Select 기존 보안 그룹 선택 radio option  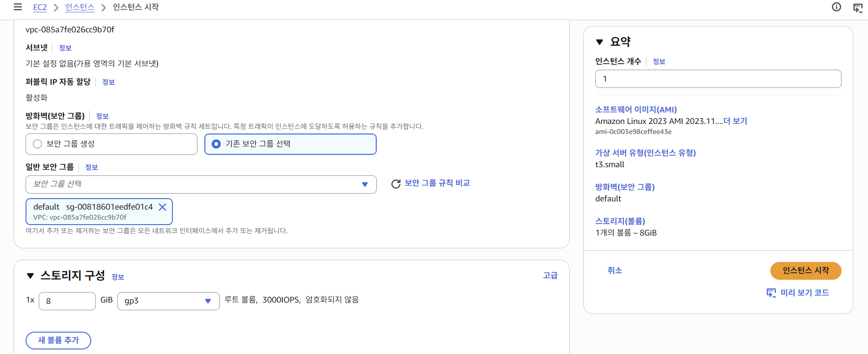pos(216,144)
